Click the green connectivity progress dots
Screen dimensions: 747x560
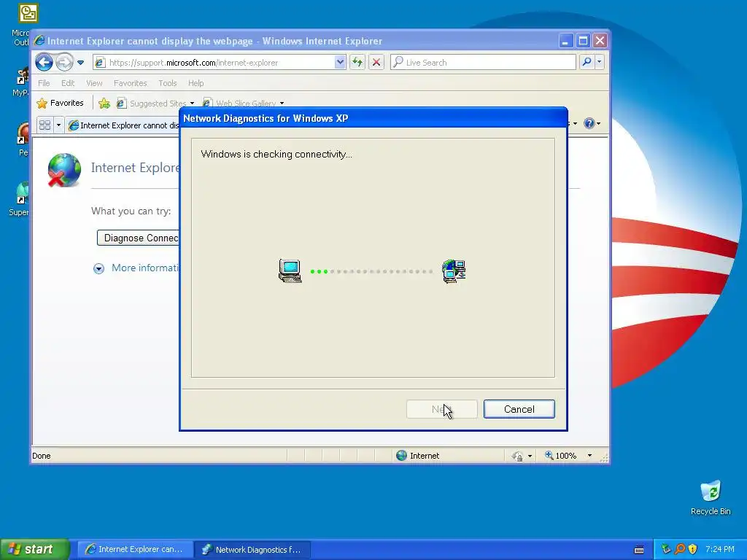320,271
